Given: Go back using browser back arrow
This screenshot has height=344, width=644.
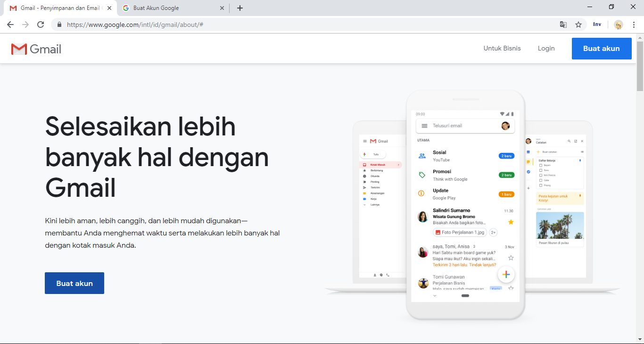Looking at the screenshot, I should [10, 25].
